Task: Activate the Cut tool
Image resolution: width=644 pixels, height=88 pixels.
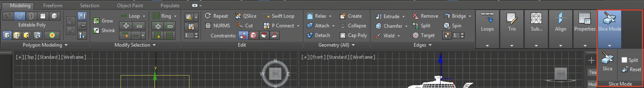Action: point(245,26)
